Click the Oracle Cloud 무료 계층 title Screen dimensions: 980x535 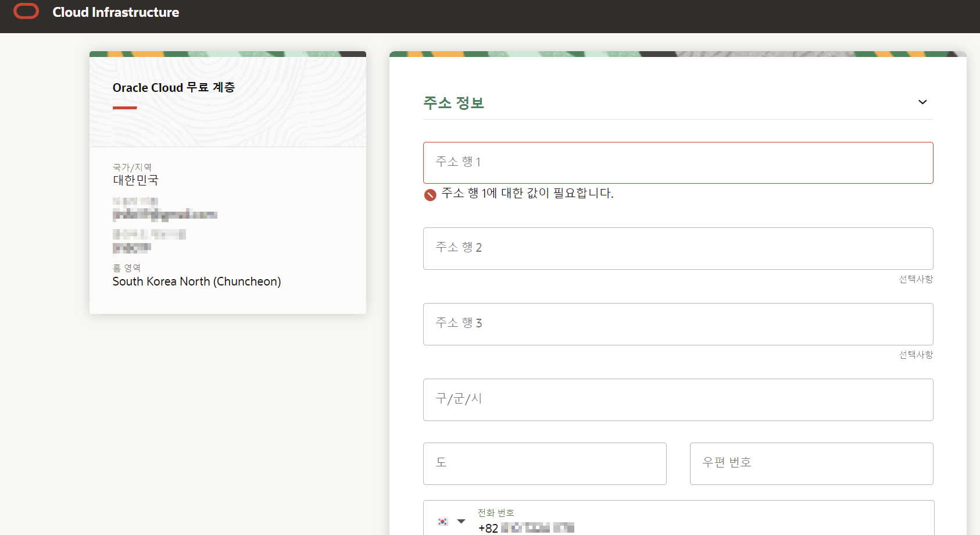[x=174, y=87]
